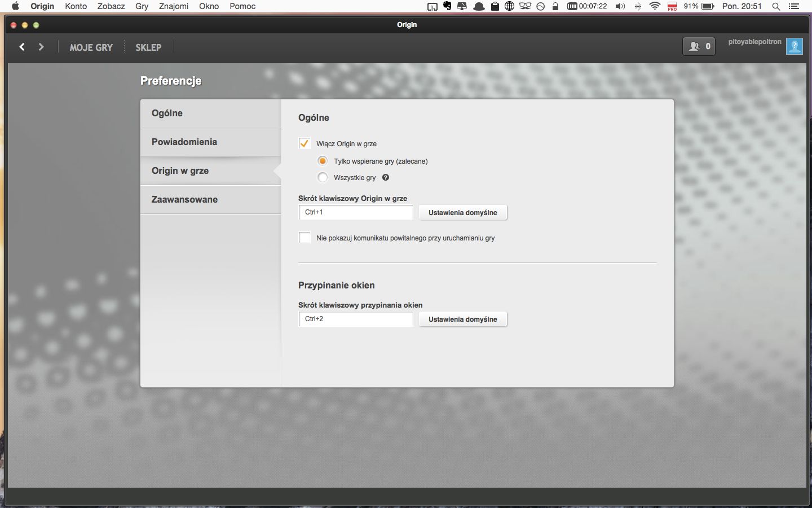Reset Origin w grze shortcut to Ustawienia domyślne

coord(463,213)
